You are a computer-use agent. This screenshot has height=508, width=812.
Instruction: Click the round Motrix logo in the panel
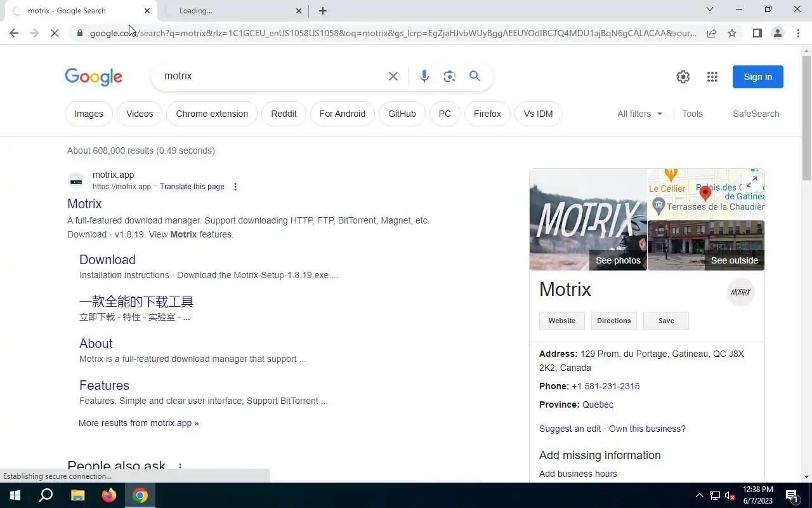(740, 292)
